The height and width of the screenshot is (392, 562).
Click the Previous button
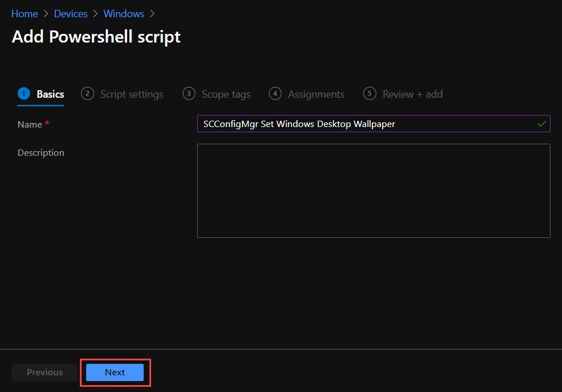click(x=44, y=372)
